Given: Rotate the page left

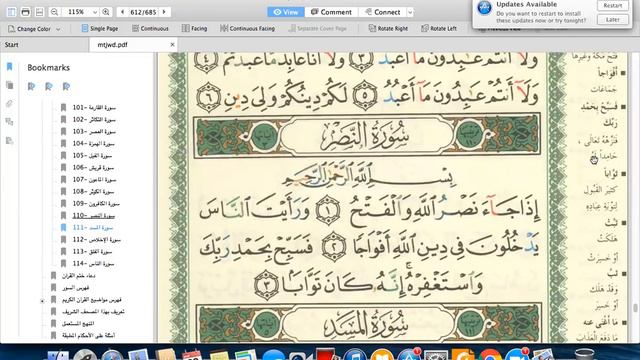Looking at the screenshot, I should (439, 29).
